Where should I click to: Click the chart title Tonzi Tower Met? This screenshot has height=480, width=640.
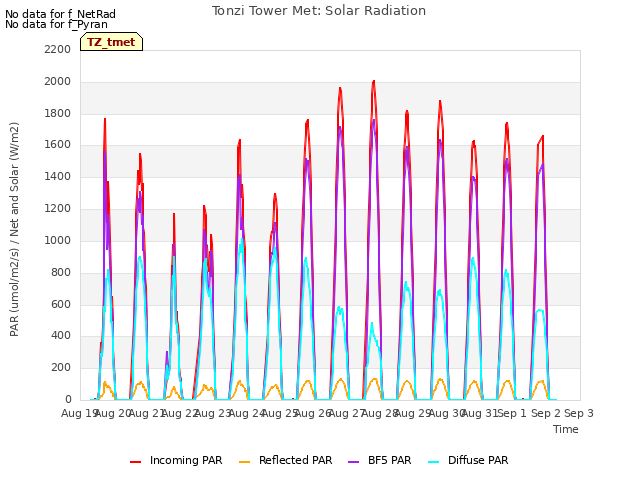(319, 11)
